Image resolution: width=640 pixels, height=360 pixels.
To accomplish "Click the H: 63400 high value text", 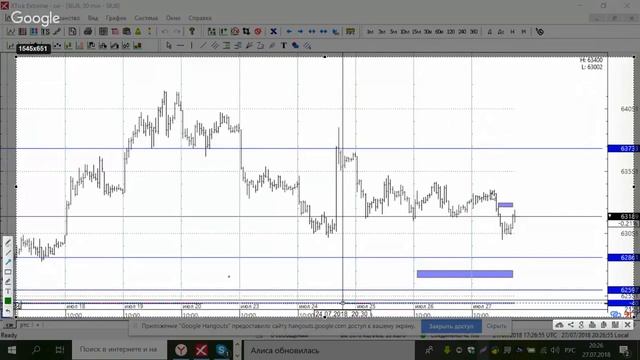I will (591, 60).
